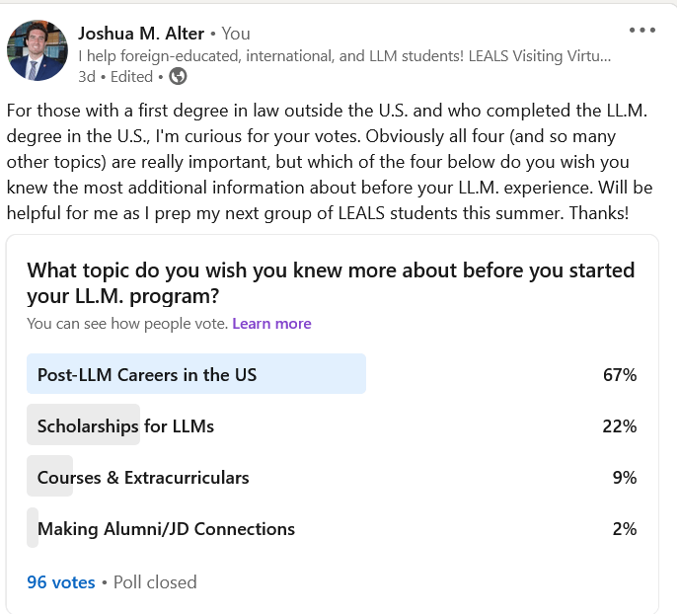Click the LEALS profile headline text

(x=344, y=55)
